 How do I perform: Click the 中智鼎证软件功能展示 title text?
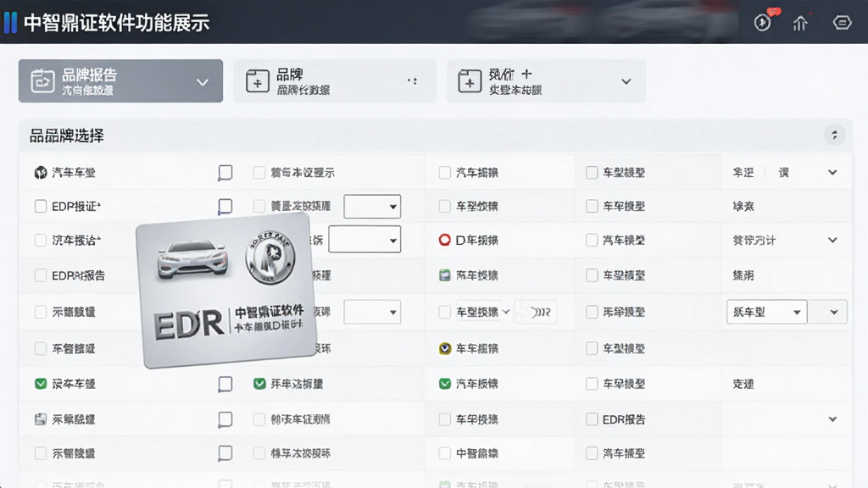click(117, 23)
